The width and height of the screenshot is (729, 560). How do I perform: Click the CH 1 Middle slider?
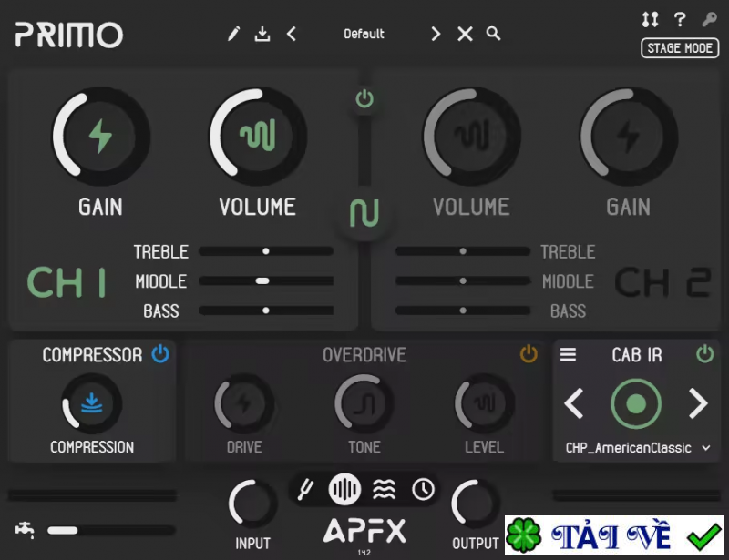tap(266, 281)
